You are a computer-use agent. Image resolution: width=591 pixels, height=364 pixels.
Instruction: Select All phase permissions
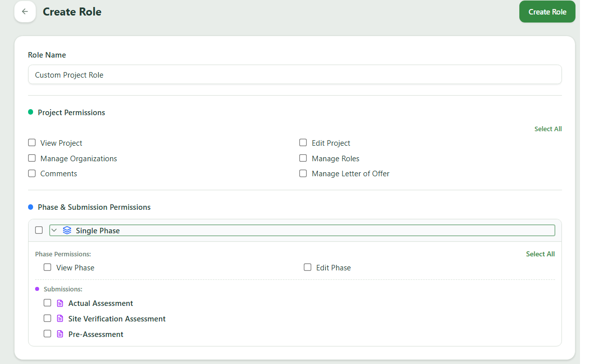pyautogui.click(x=540, y=254)
